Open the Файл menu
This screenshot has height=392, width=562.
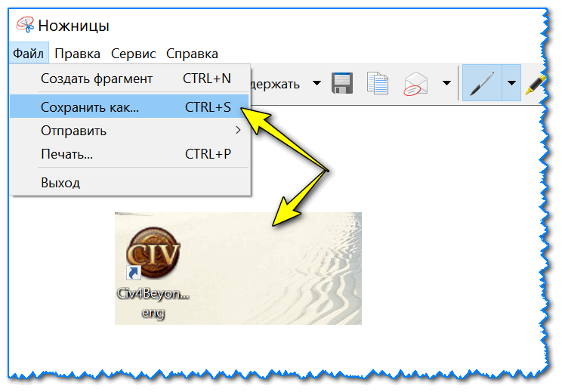coord(28,54)
